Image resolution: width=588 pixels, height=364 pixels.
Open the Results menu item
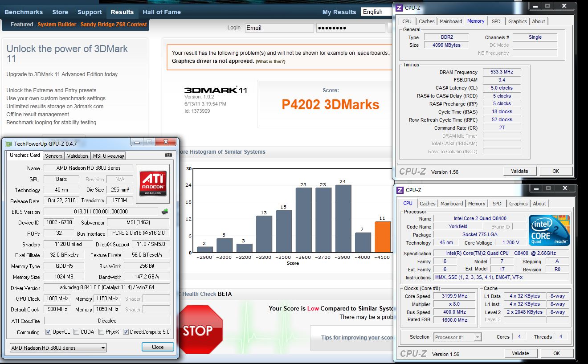(122, 12)
